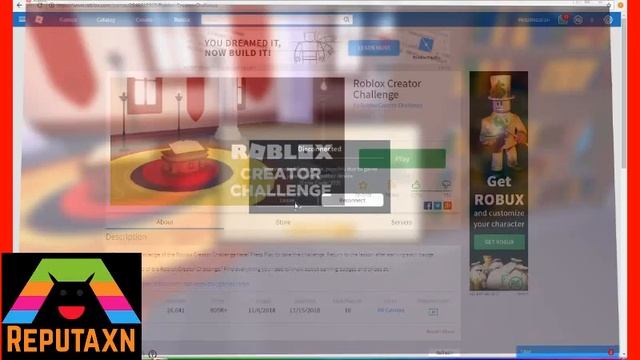The image size is (640, 360).
Task: Click the browser back arrow
Action: [x=20, y=5]
